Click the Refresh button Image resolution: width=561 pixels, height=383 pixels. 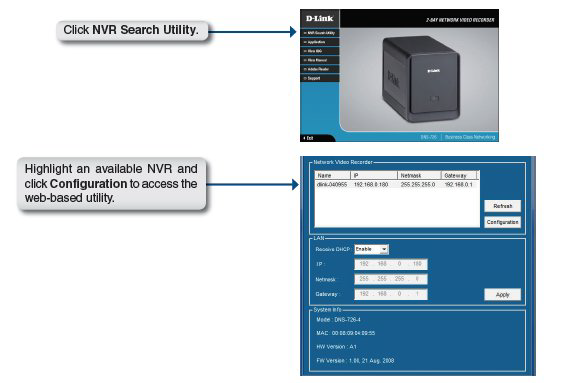click(502, 206)
